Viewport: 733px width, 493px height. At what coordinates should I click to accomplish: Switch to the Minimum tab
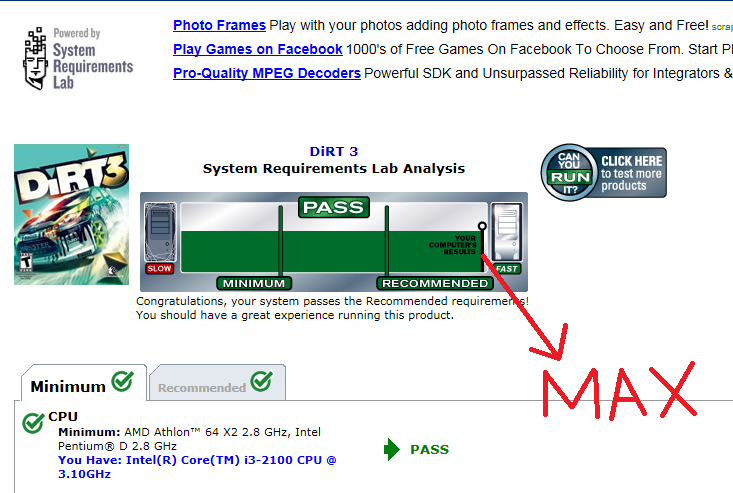coord(68,386)
